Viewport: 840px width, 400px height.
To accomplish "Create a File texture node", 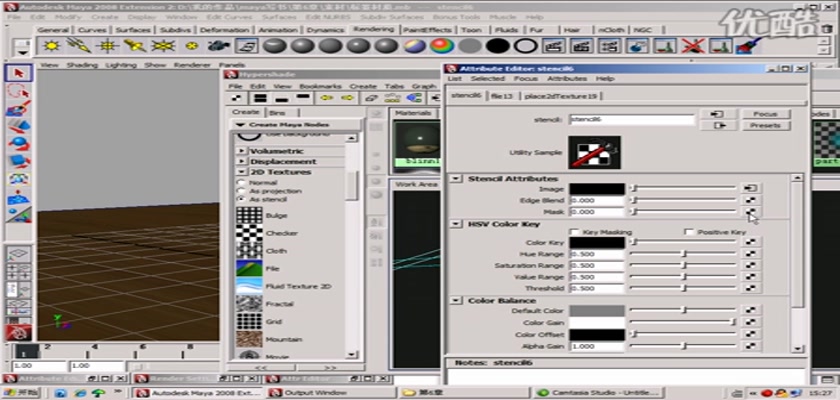I will coord(249,268).
